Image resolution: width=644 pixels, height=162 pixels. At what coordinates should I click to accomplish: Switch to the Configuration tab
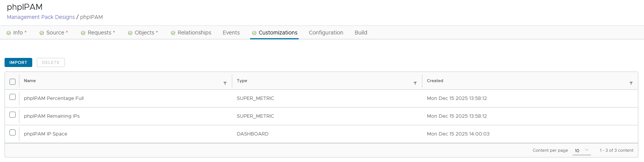point(326,33)
